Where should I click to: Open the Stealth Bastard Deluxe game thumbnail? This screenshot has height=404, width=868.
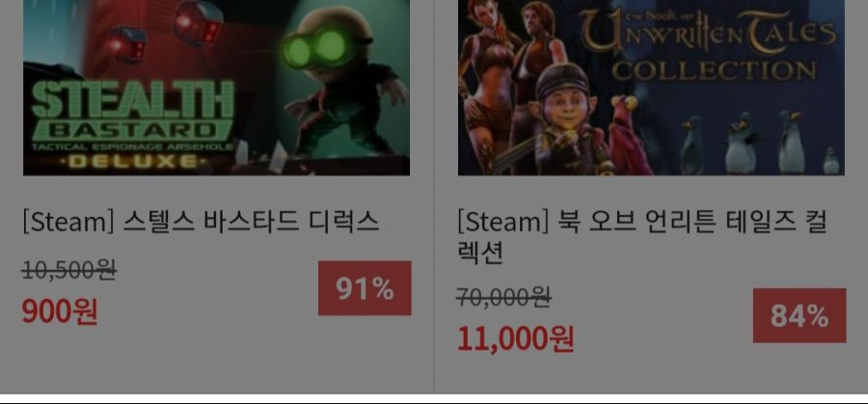(216, 88)
